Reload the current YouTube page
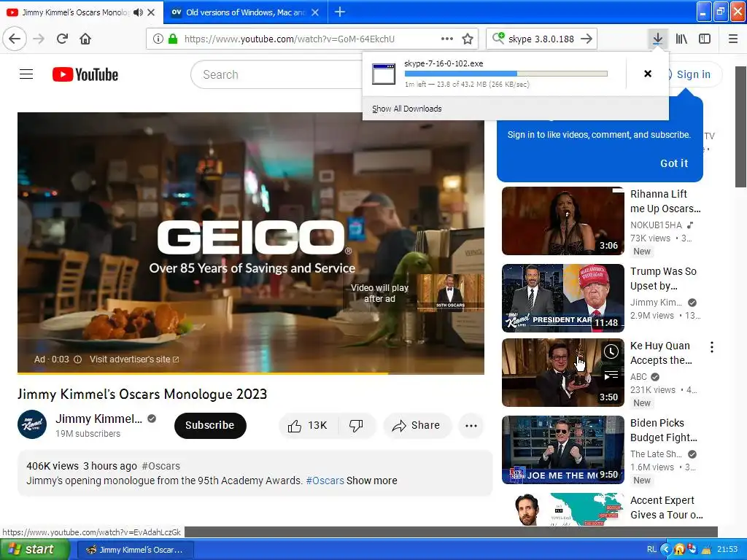Screen dimensions: 747x560 pos(63,39)
